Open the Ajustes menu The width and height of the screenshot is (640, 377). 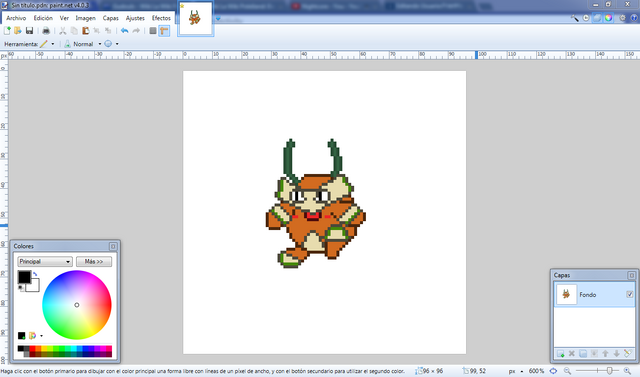pyautogui.click(x=135, y=18)
